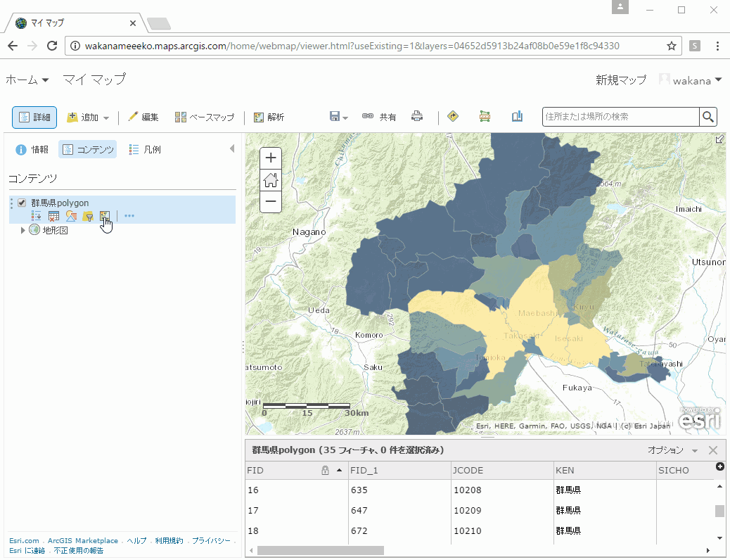Image resolution: width=730 pixels, height=560 pixels.
Task: Click the 編集 edit button
Action: coord(143,117)
